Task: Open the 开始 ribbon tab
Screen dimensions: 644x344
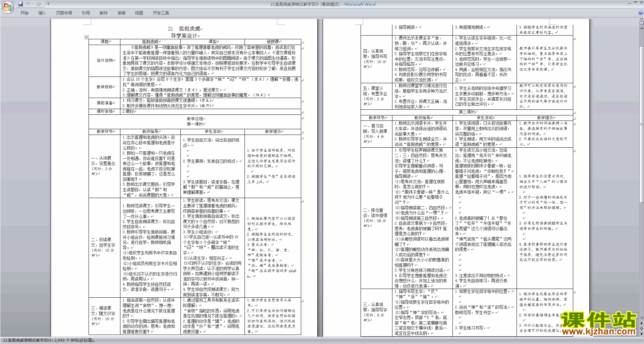Action: point(24,13)
